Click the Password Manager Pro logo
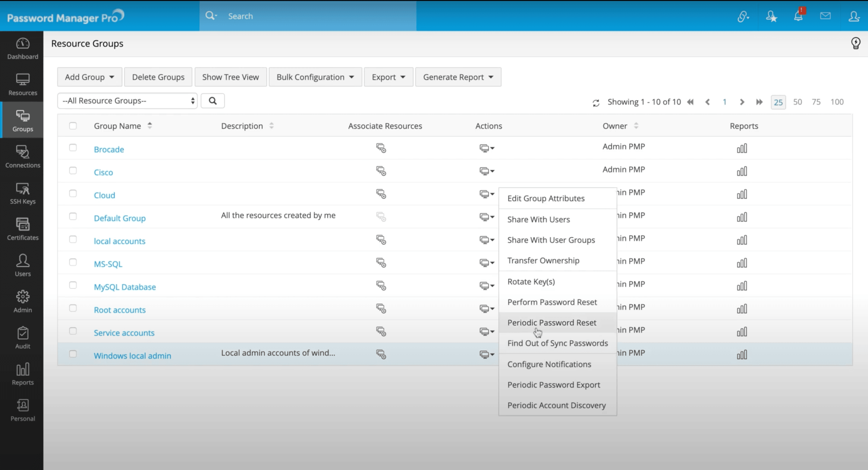Screen dimensions: 868x470 [x=66, y=16]
